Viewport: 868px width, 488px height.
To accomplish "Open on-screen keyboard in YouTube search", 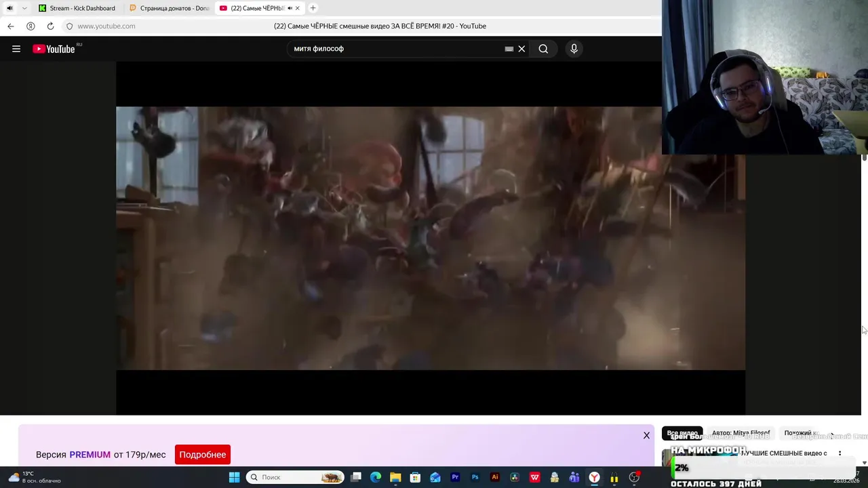I will tap(509, 49).
